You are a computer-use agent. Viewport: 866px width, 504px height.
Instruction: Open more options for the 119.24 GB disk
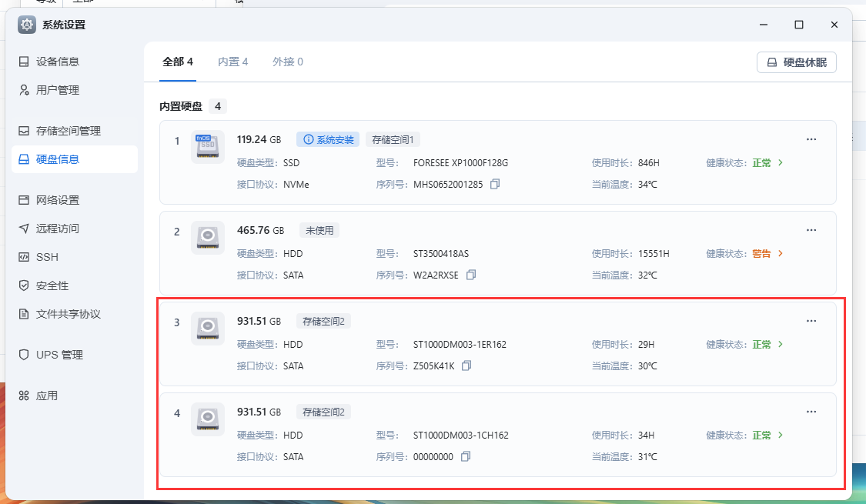click(811, 139)
